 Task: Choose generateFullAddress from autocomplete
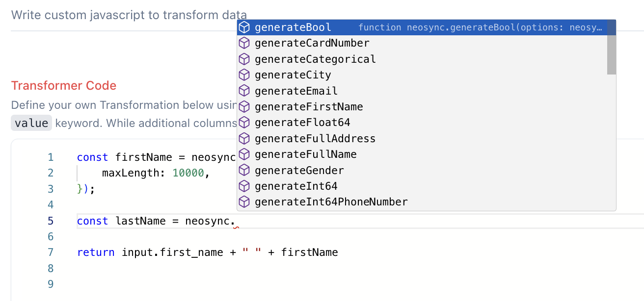(422, 139)
